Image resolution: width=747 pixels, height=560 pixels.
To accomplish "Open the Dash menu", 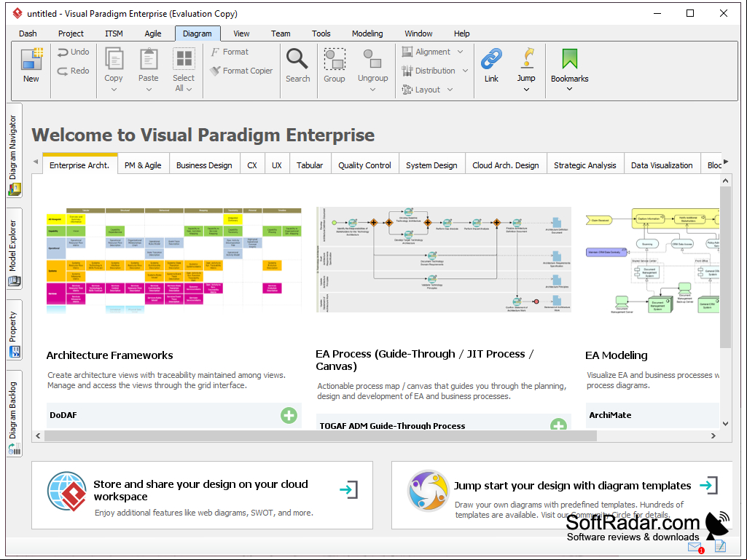I will point(28,33).
